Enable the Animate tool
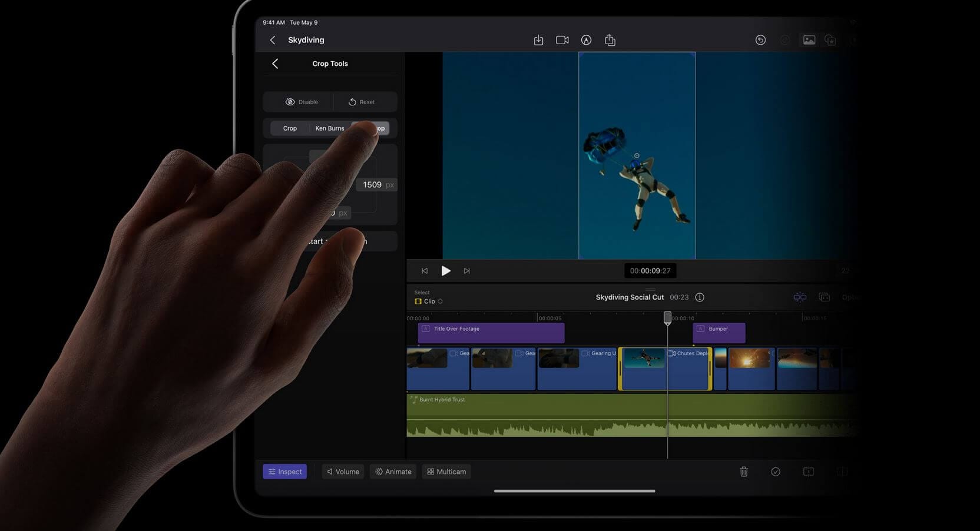Image resolution: width=980 pixels, height=531 pixels. pyautogui.click(x=392, y=471)
